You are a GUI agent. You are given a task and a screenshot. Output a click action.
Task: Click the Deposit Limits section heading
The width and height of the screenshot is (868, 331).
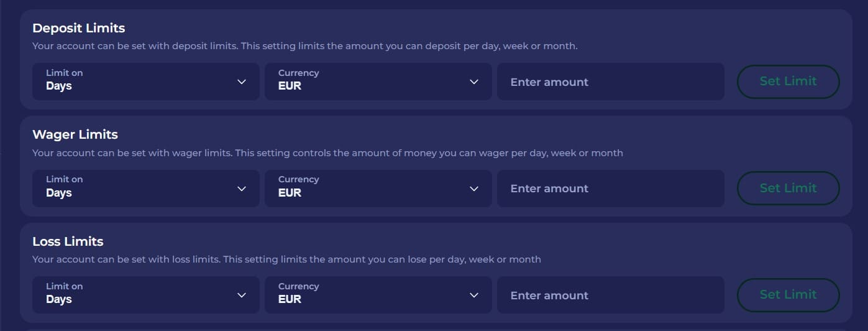(79, 28)
